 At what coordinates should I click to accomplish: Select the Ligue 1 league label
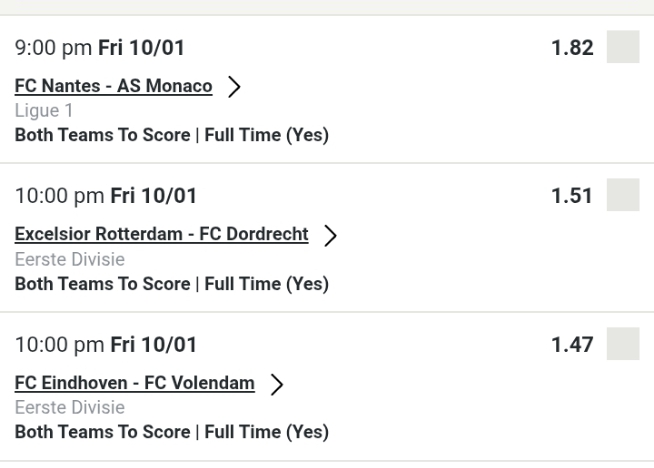click(37, 110)
